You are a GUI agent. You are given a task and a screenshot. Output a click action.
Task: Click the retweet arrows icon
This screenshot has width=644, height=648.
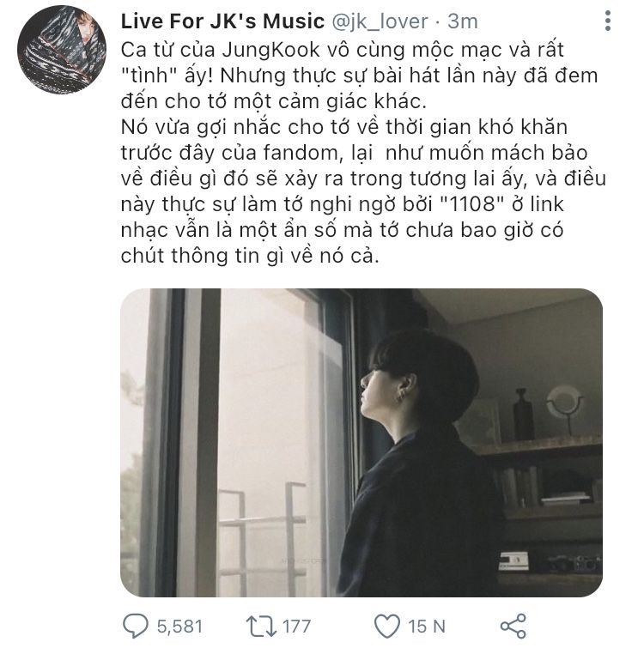[261, 626]
